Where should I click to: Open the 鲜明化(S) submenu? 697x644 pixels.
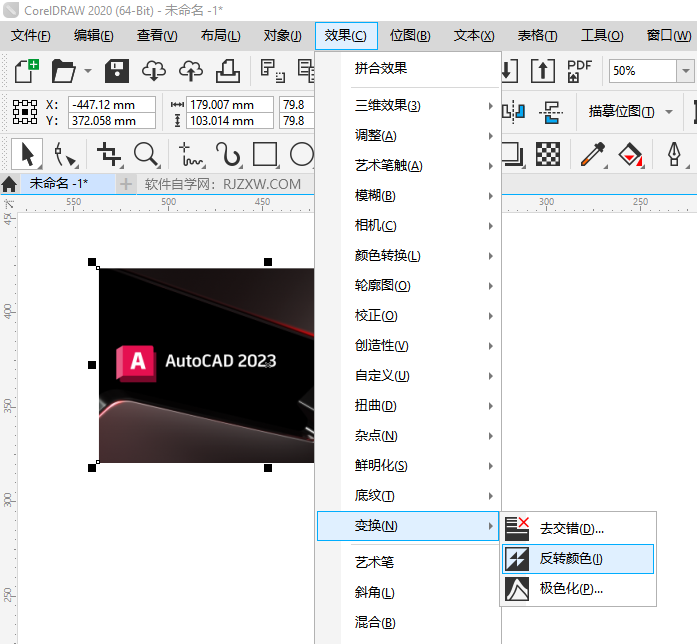[410, 466]
